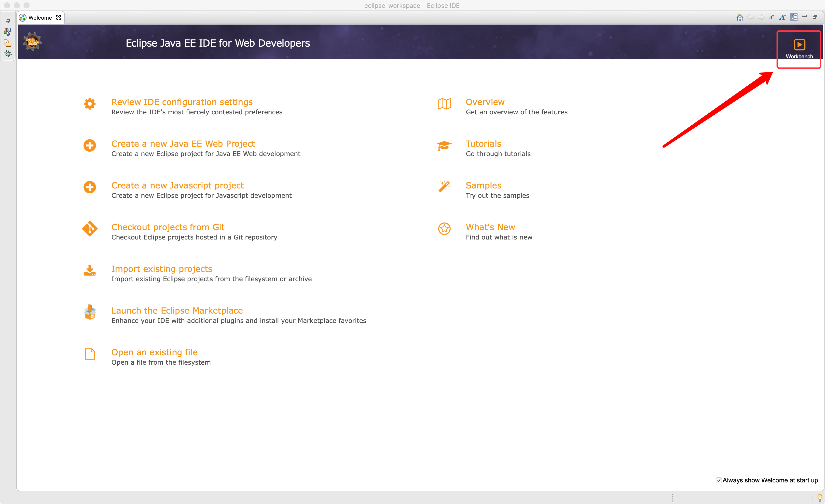Reduce font size with small A icon
Screen dimensions: 825x504
[x=771, y=17]
